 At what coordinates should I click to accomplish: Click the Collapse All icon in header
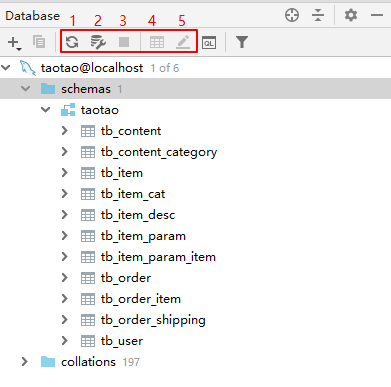pyautogui.click(x=318, y=15)
